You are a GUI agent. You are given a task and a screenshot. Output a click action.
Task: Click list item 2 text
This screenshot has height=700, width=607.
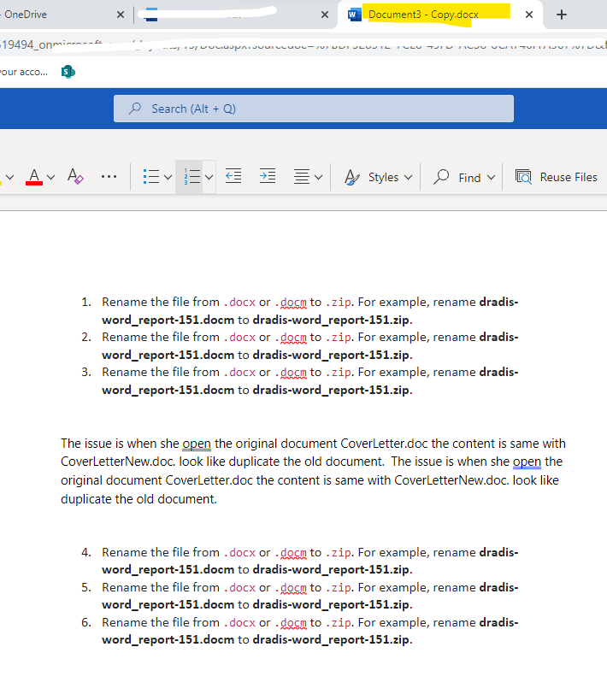click(x=310, y=346)
